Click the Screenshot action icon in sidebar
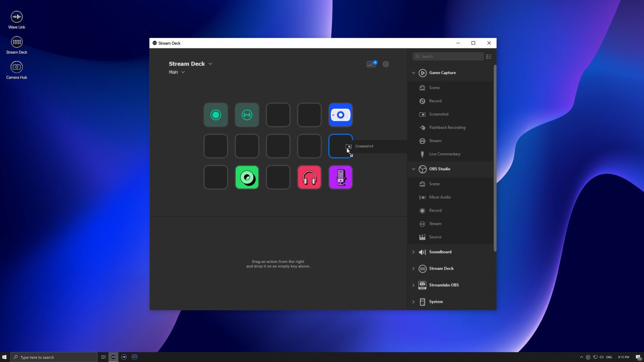This screenshot has height=362, width=644. 422,114
